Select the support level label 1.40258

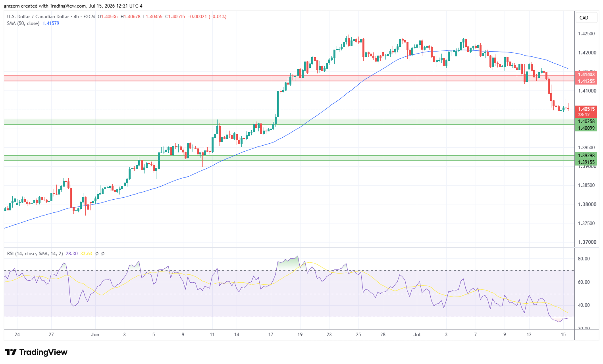586,121
